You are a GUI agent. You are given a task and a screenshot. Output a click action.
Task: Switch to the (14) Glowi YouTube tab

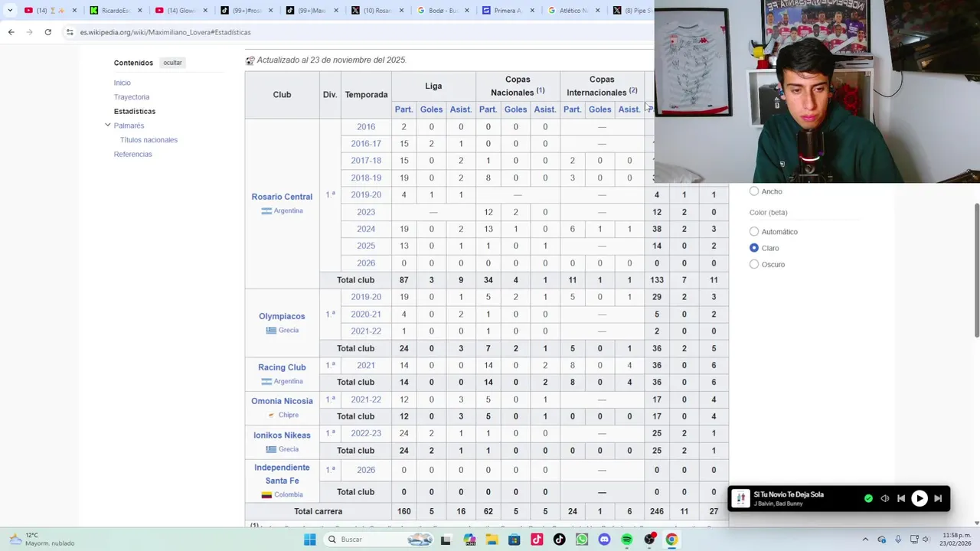181,11
